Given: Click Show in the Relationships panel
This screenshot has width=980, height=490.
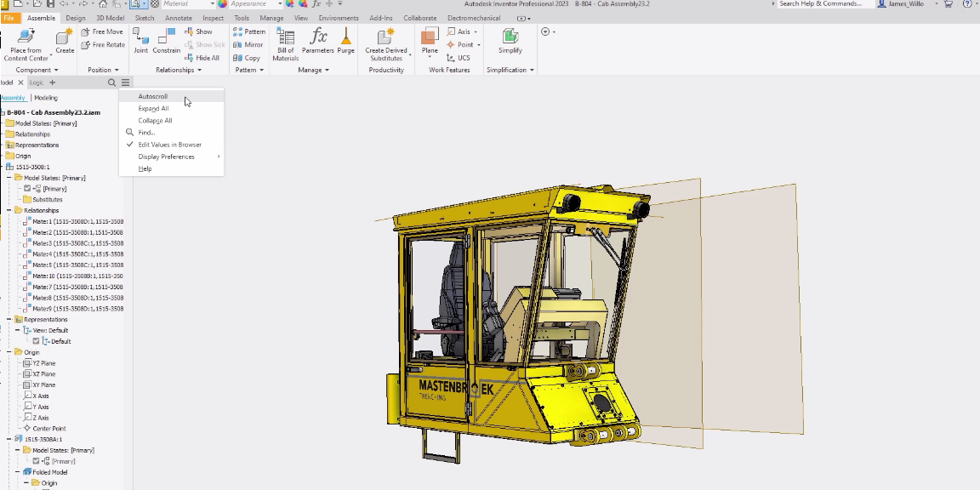Looking at the screenshot, I should click(199, 31).
